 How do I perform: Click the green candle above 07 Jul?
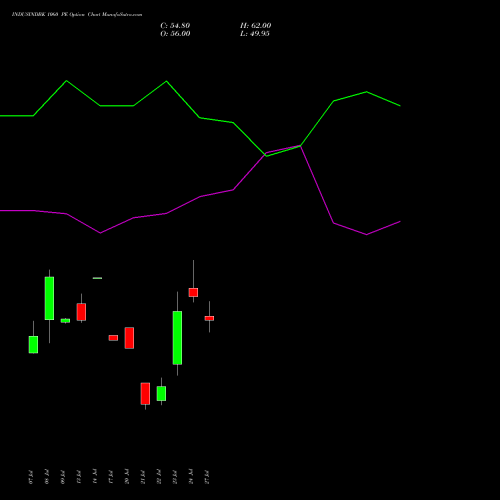pos(33,345)
